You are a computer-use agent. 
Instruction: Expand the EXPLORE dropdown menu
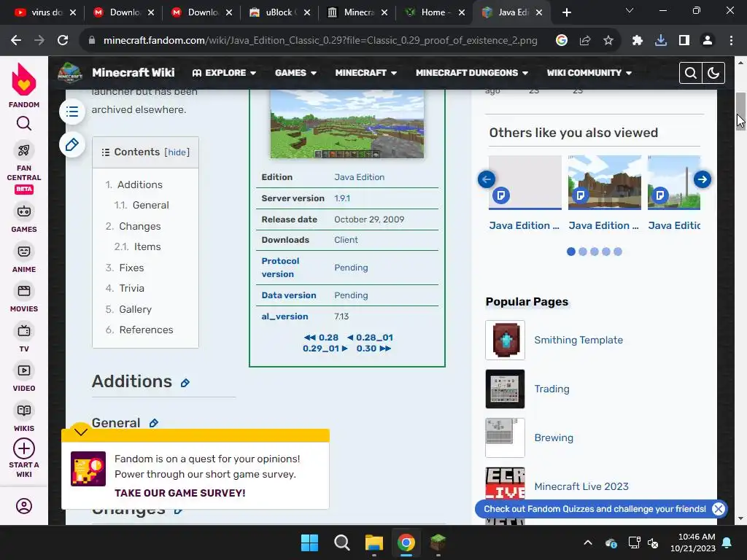(224, 73)
